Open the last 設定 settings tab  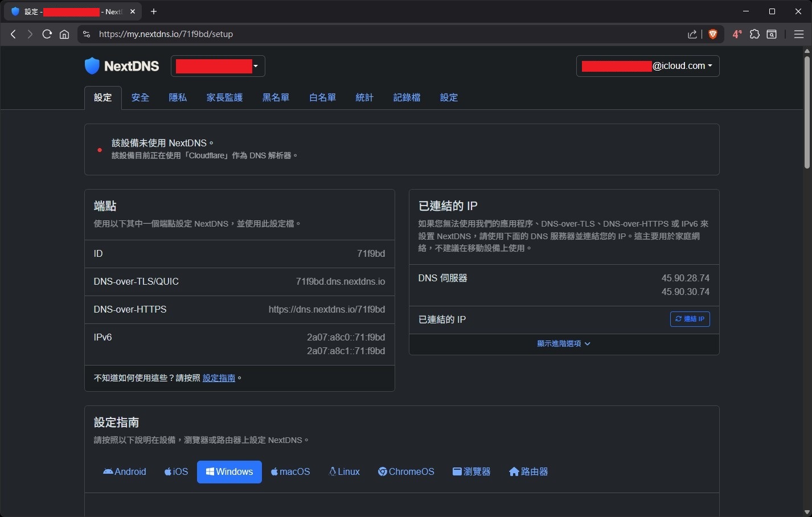449,97
